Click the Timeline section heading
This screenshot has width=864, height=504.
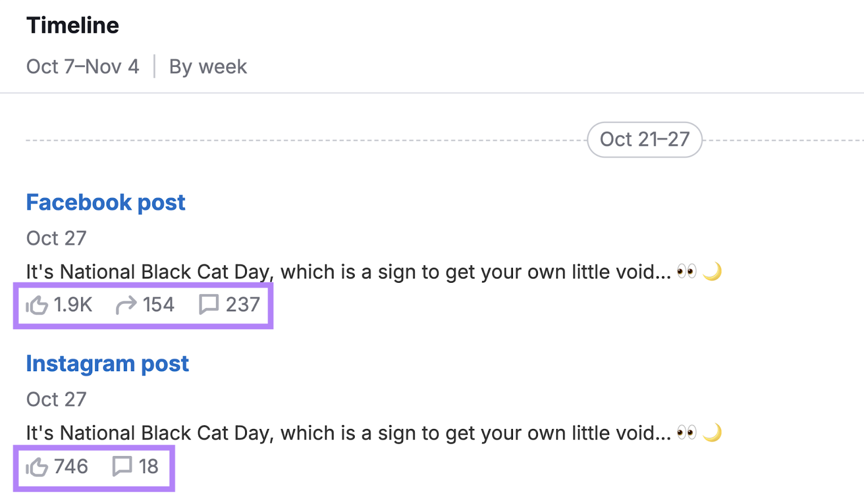[72, 25]
